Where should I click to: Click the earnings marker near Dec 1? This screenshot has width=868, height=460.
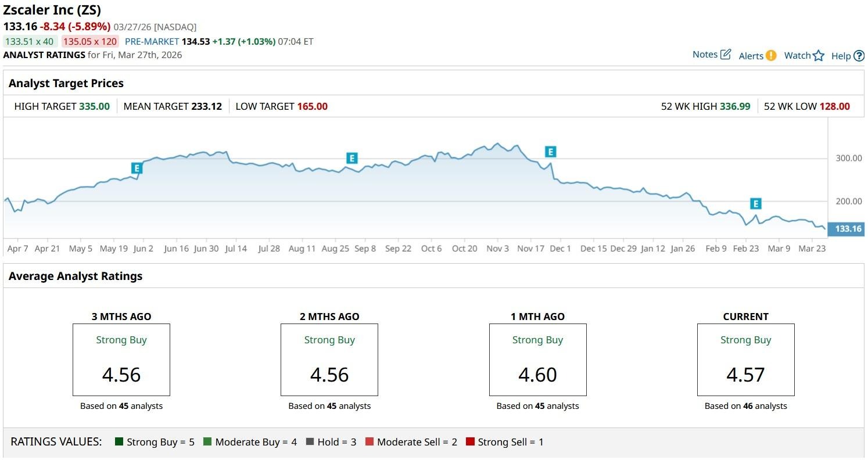(x=550, y=152)
